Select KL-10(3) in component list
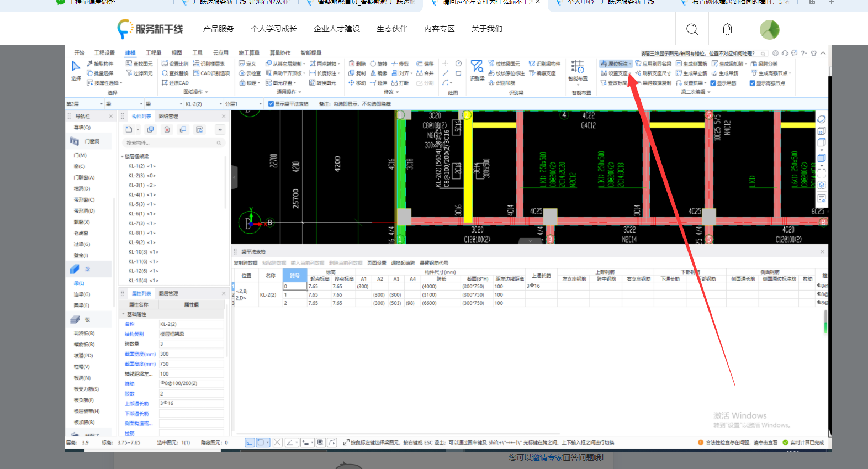 (x=144, y=252)
